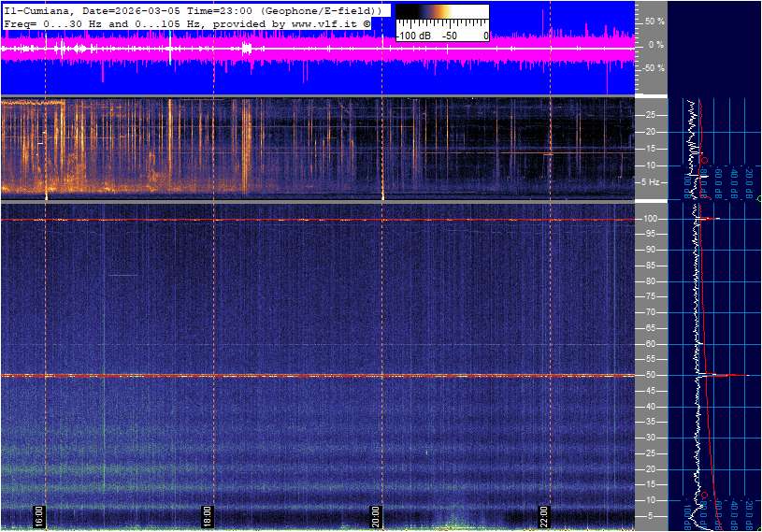Click the red circle marker in upper spectrum graph

tap(703, 161)
